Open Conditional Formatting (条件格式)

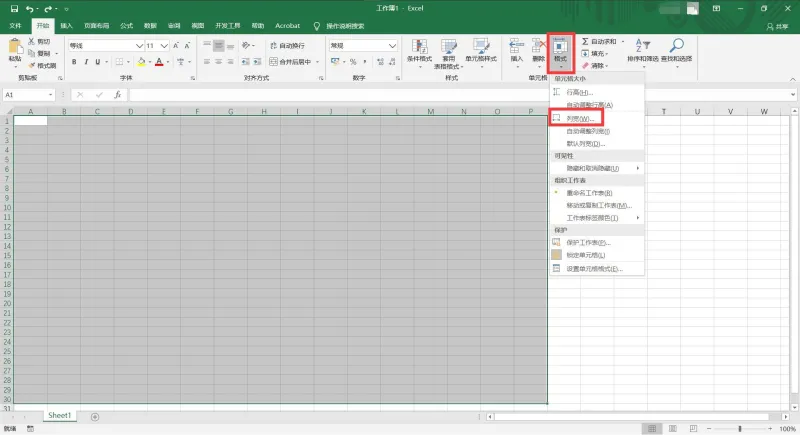tap(419, 51)
